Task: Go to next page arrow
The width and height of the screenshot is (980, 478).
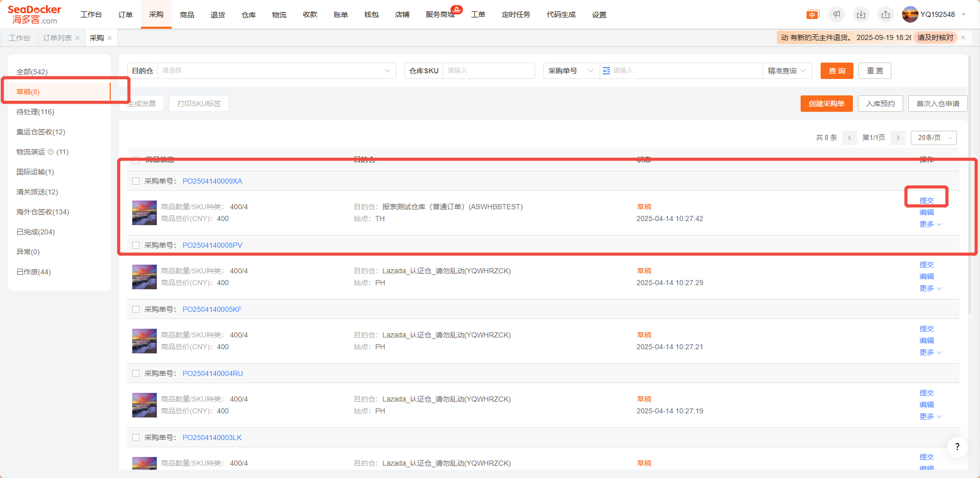Action: tap(898, 137)
